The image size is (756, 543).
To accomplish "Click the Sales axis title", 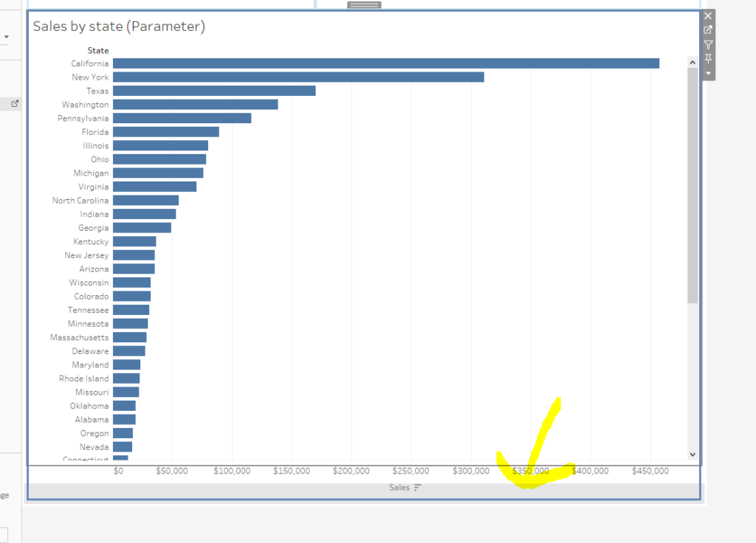I will pyautogui.click(x=399, y=487).
